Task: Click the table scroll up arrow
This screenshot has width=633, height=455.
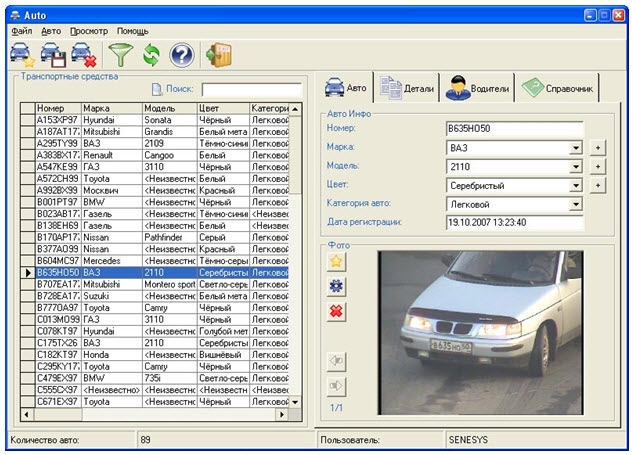Action: tap(295, 109)
